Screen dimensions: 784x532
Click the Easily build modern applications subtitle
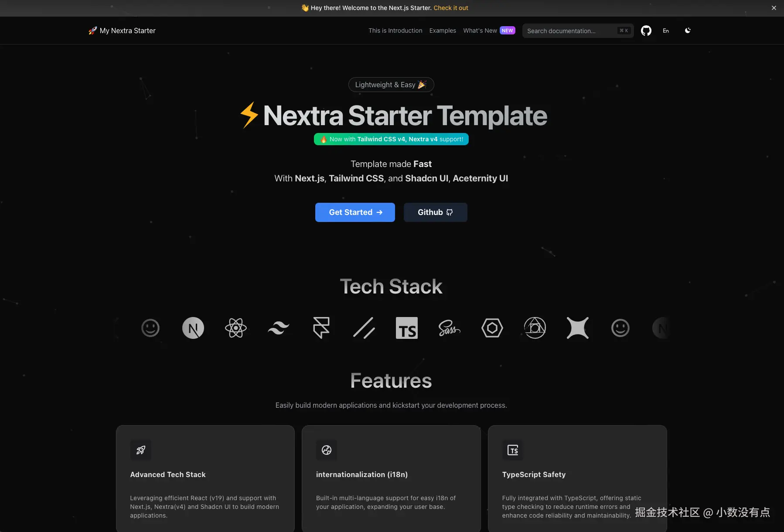pos(391,405)
